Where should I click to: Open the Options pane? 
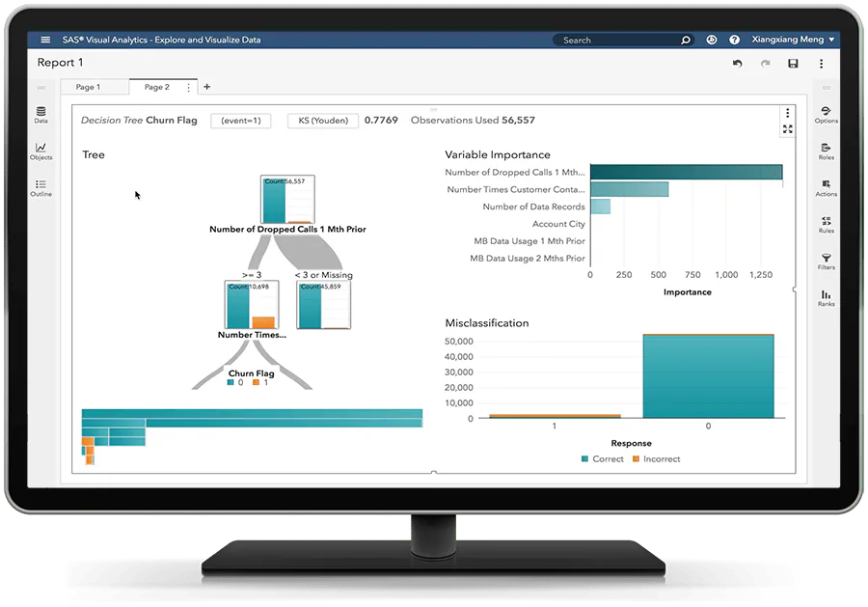click(826, 115)
